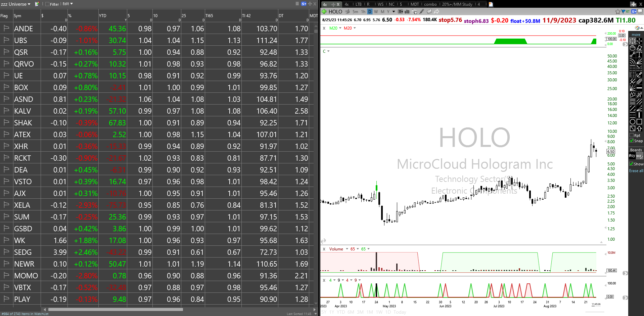This screenshot has width=644, height=316.
Task: Click the new page icon after tabs
Action: [x=491, y=4]
